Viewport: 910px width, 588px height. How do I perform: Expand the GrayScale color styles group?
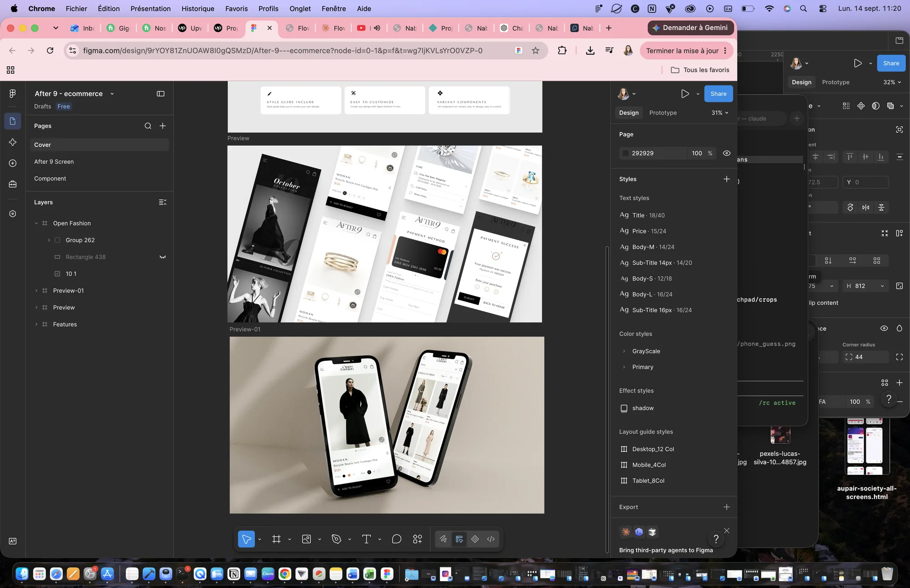pyautogui.click(x=624, y=351)
